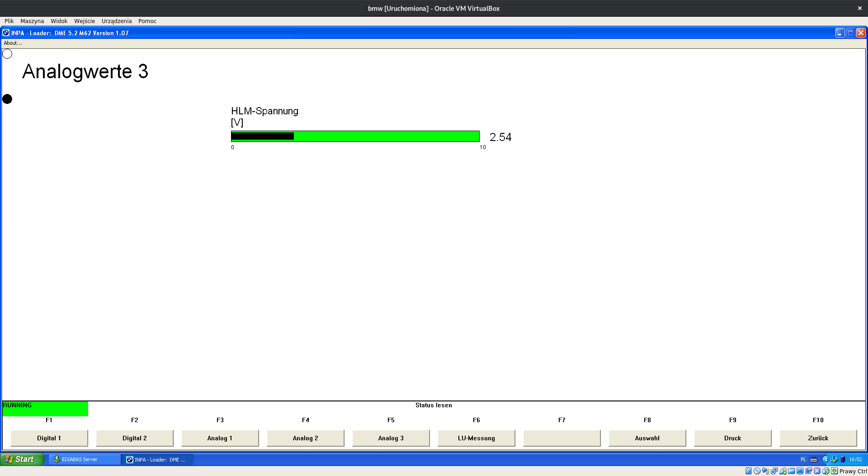
Task: Open the PL language selector
Action: 803,459
